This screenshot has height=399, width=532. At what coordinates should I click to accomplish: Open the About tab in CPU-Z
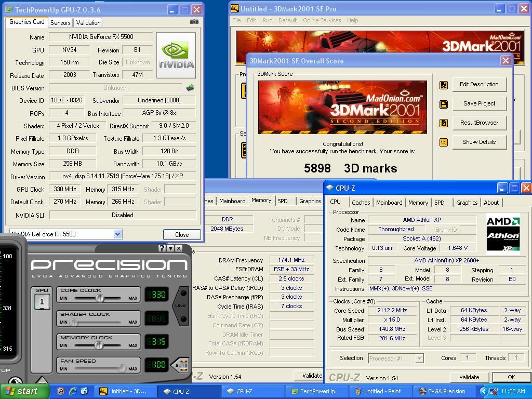click(x=491, y=203)
